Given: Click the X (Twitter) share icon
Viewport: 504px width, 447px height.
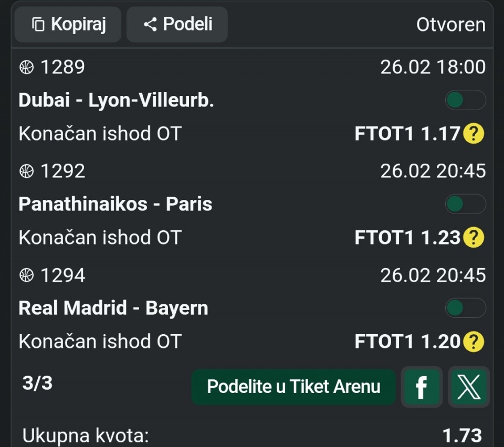Looking at the screenshot, I should (468, 387).
